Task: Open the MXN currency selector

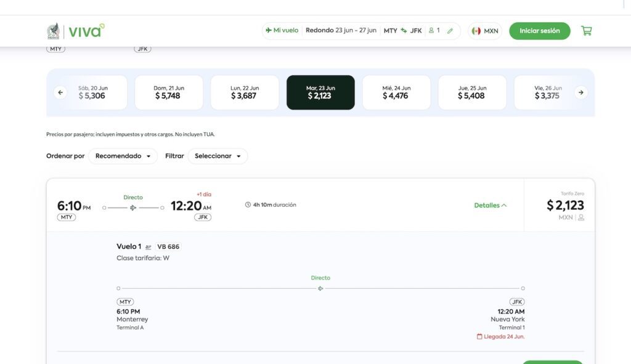Action: click(x=486, y=31)
